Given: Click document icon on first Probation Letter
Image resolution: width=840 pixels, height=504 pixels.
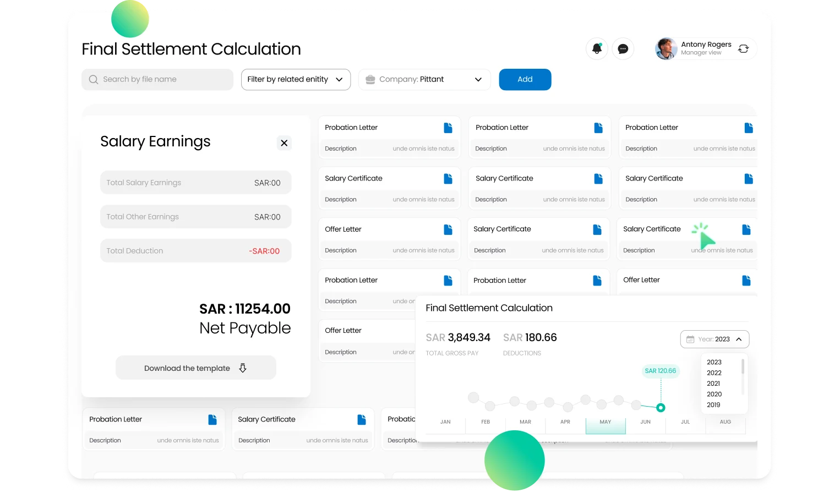Looking at the screenshot, I should 448,128.
